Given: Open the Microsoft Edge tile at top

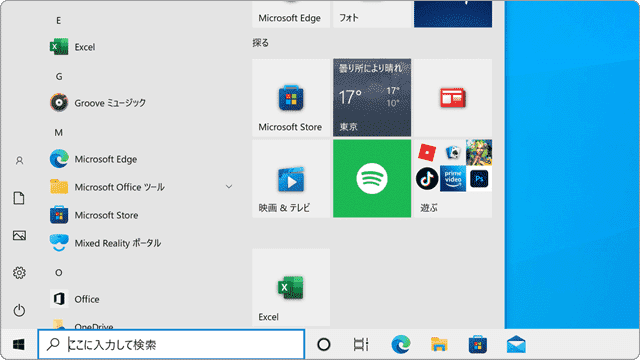Looking at the screenshot, I should 291,14.
